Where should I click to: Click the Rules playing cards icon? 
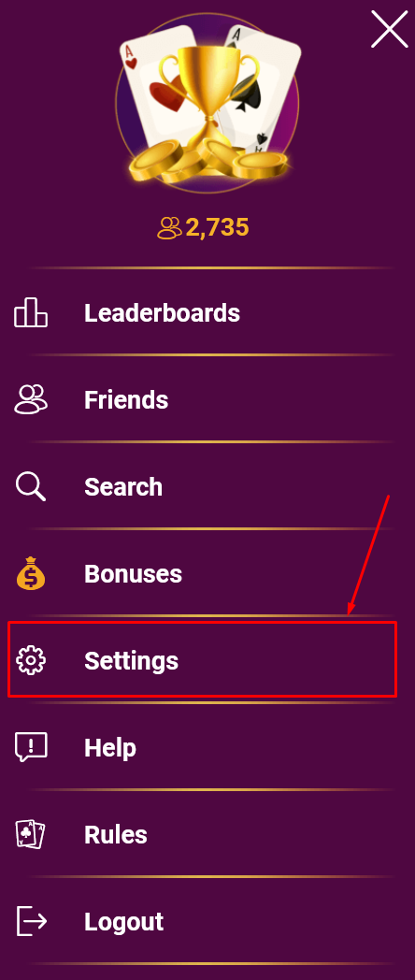[x=31, y=834]
